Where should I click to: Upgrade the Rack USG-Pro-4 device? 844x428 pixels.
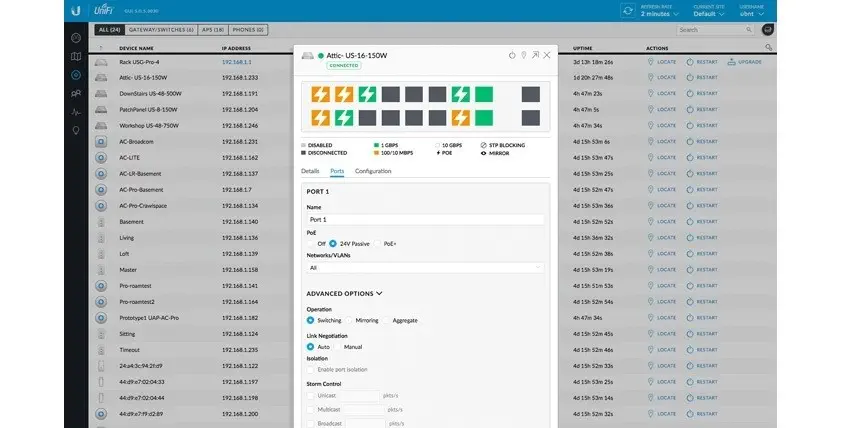click(x=744, y=62)
